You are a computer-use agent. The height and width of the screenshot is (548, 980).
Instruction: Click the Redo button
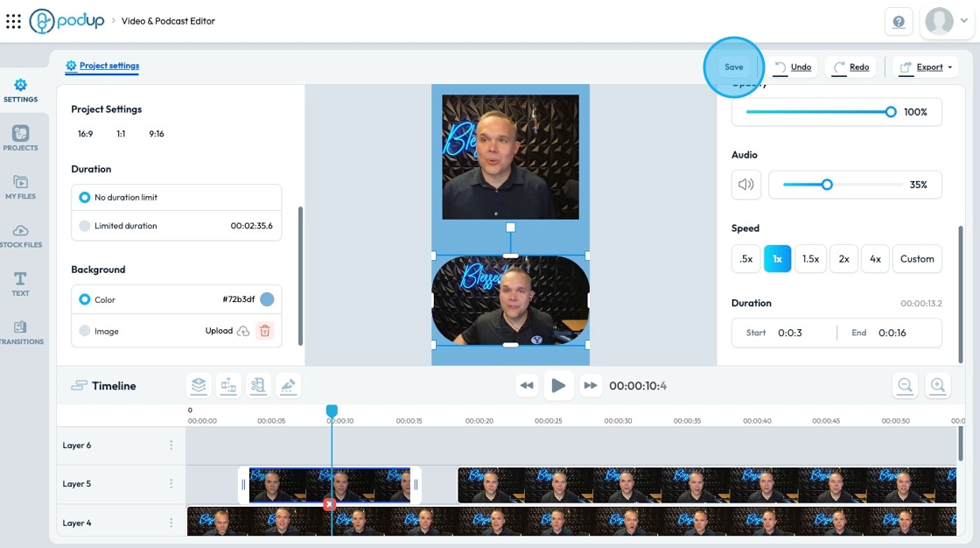[x=851, y=67]
